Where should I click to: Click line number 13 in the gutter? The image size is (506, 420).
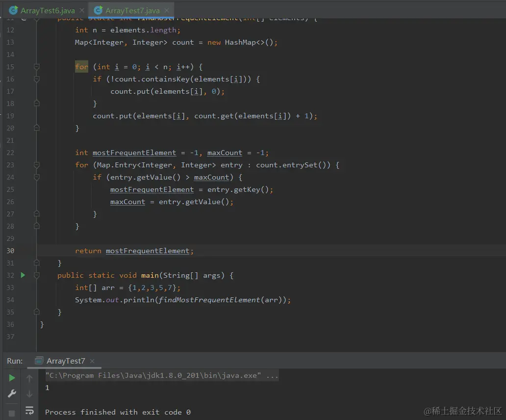10,42
